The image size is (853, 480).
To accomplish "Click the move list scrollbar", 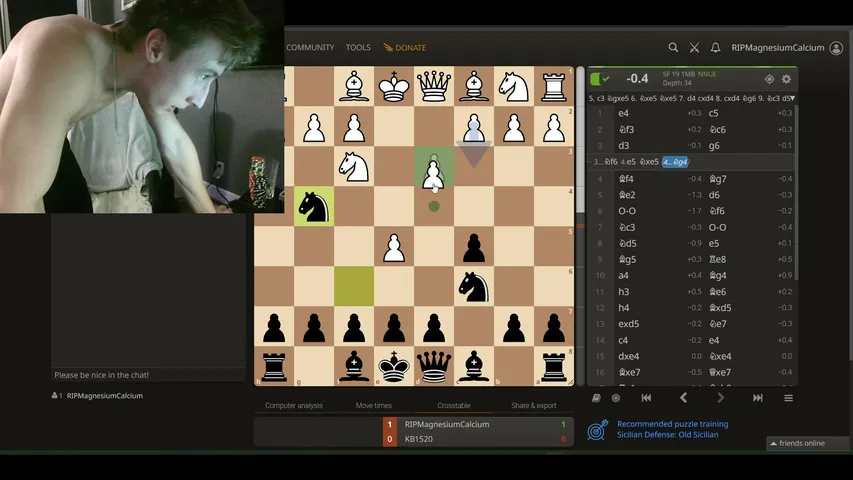I will click(x=796, y=193).
